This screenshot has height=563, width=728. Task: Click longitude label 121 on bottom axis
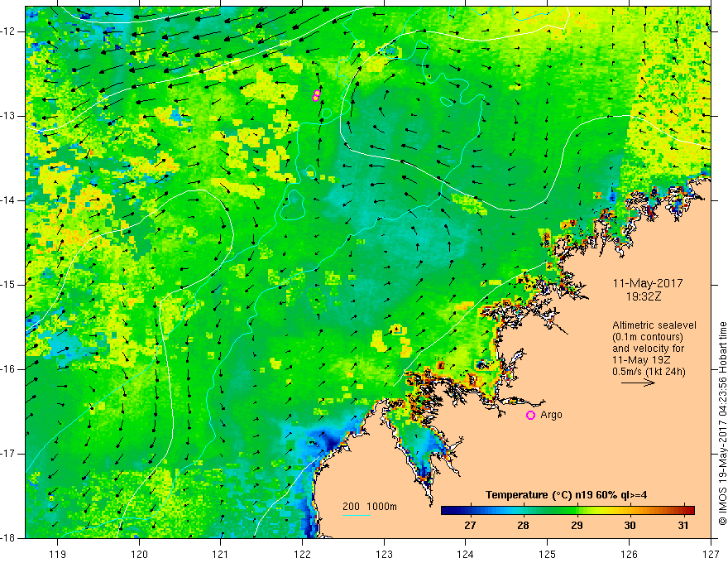(221, 555)
